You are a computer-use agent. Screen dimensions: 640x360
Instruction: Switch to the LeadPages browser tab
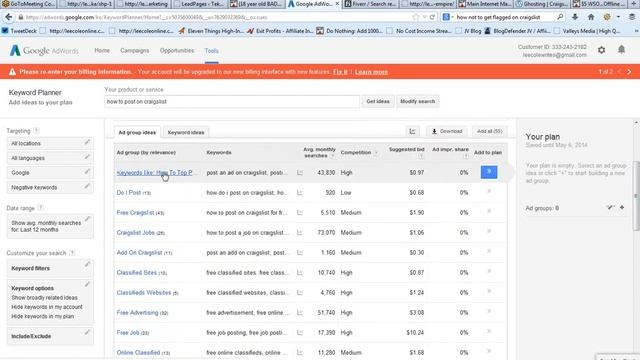tap(200, 4)
